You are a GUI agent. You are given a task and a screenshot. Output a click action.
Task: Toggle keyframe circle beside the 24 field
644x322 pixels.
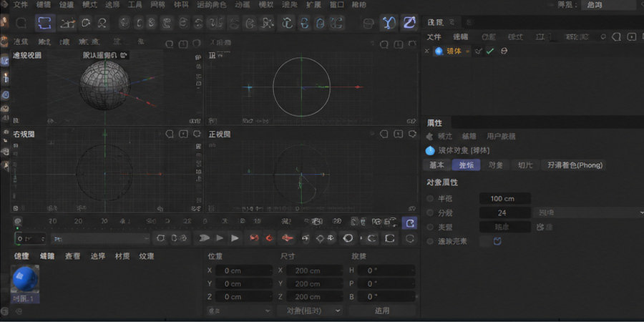pyautogui.click(x=430, y=213)
